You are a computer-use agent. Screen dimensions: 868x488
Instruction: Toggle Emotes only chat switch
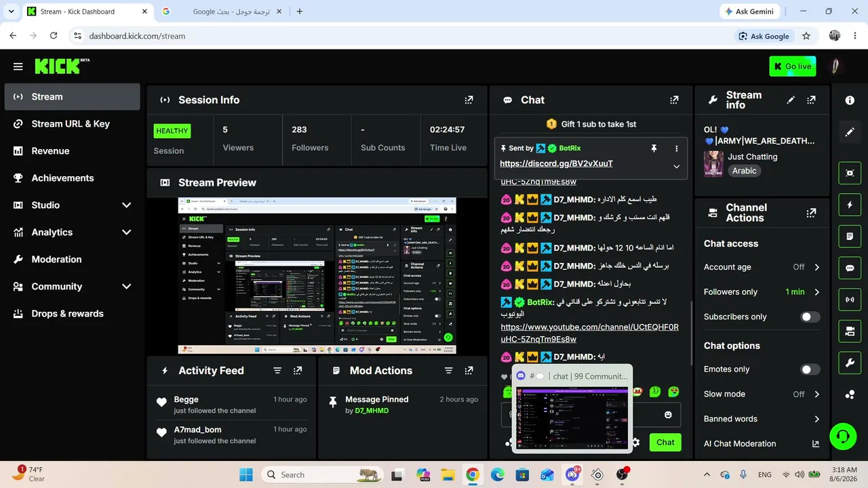click(810, 369)
